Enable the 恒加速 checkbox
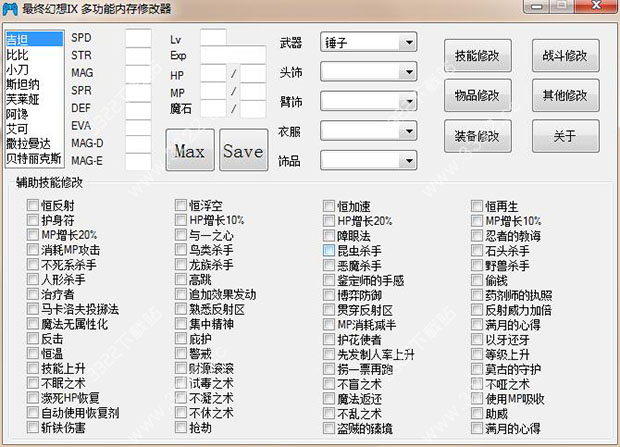Image resolution: width=620 pixels, height=447 pixels. pyautogui.click(x=329, y=206)
